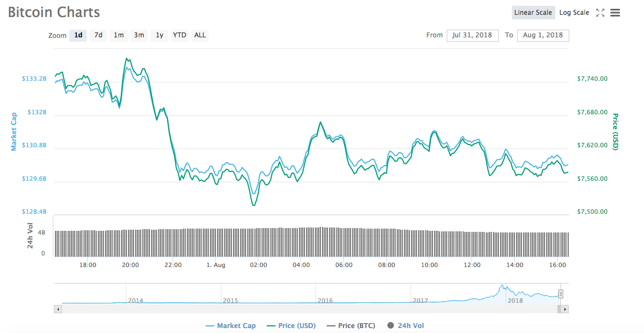Click the $133.2B market cap label
This screenshot has height=333, width=644.
pos(34,79)
